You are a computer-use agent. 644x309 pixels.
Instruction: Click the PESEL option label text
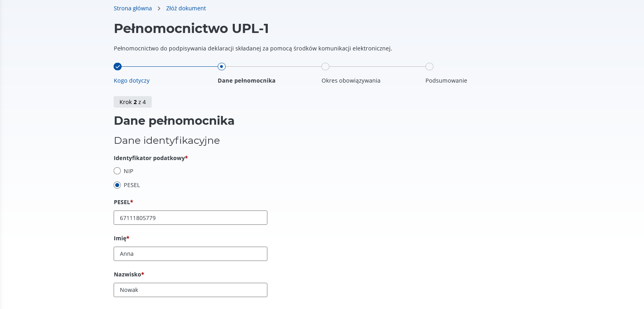pos(132,185)
